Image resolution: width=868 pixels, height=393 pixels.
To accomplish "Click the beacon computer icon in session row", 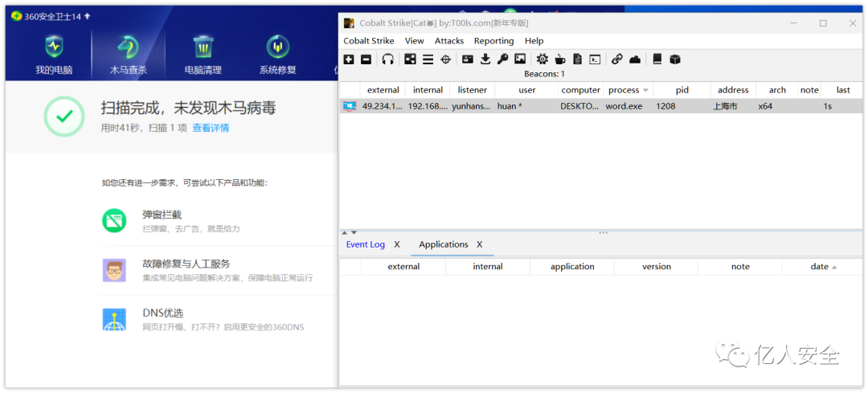I will click(x=350, y=106).
